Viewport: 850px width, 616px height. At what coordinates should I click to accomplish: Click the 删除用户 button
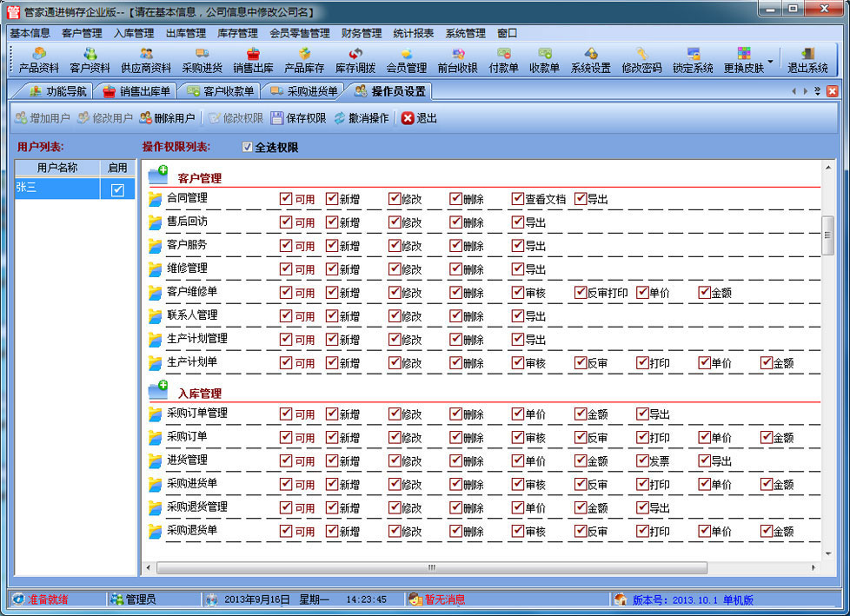tap(167, 118)
